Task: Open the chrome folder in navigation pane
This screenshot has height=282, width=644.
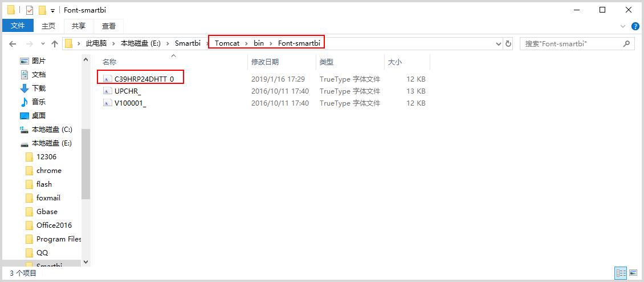Action: (49, 171)
